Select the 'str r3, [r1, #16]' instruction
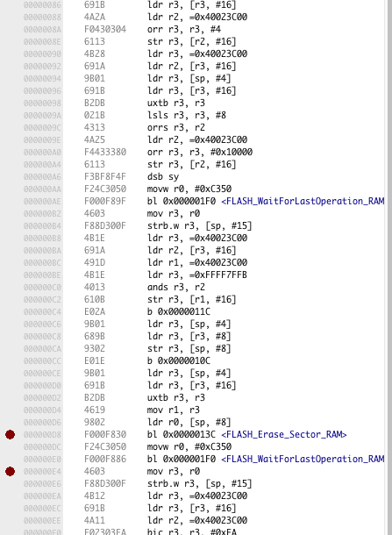Screen dimensions: 392x535 tap(192, 300)
